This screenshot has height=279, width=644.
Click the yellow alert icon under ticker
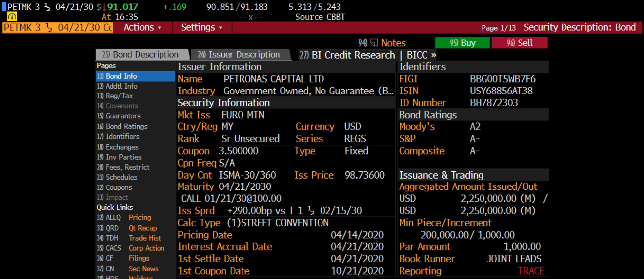[x=12, y=17]
